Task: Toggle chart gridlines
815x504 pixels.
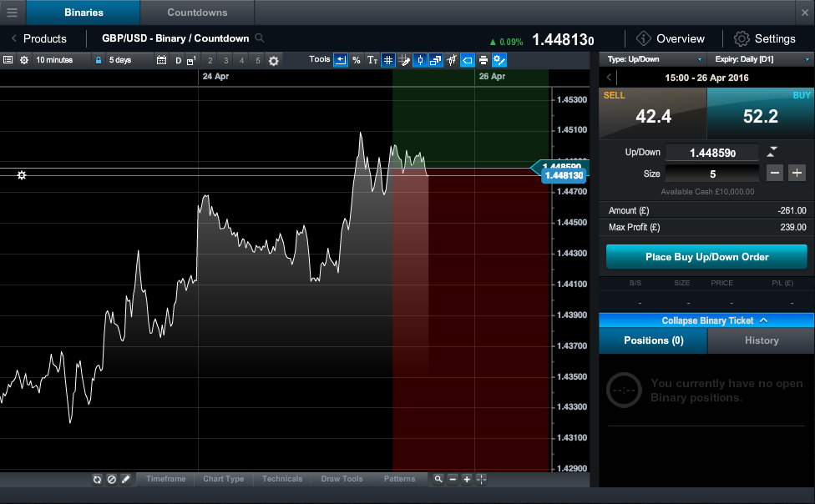Action: coord(388,60)
